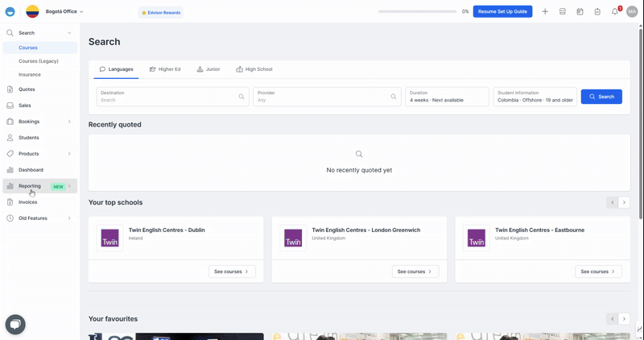The width and height of the screenshot is (644, 340).
Task: Open the Bogotá Office dropdown
Action: 64,11
